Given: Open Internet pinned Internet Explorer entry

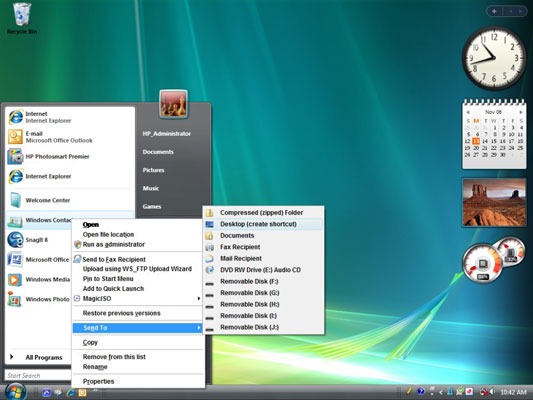Looking at the screenshot, I should point(70,117).
